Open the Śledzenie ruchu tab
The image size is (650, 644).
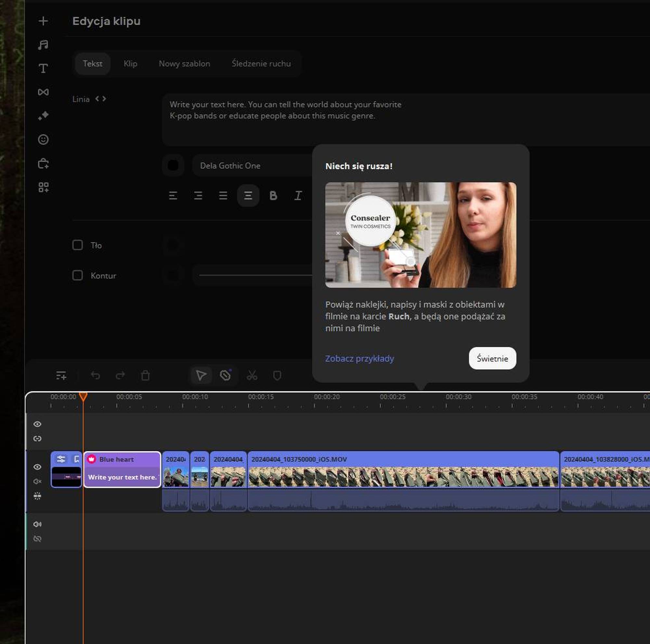(261, 64)
